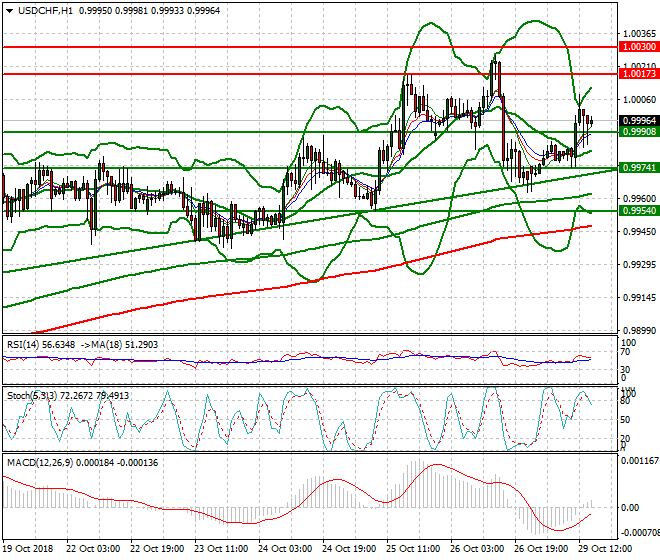Select the red 1.00300 price level label
Screen dimensions: 660x560
point(639,47)
